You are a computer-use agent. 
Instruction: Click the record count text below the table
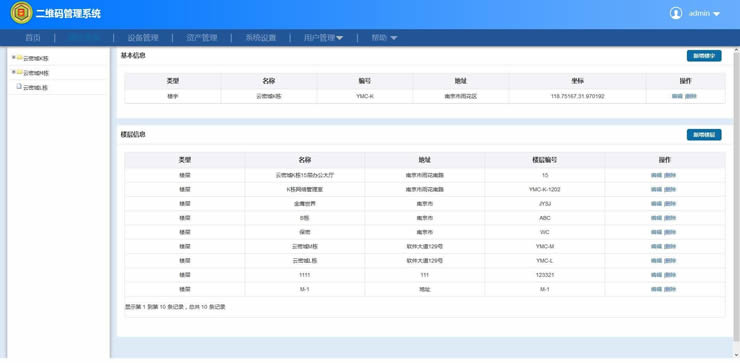coord(175,307)
